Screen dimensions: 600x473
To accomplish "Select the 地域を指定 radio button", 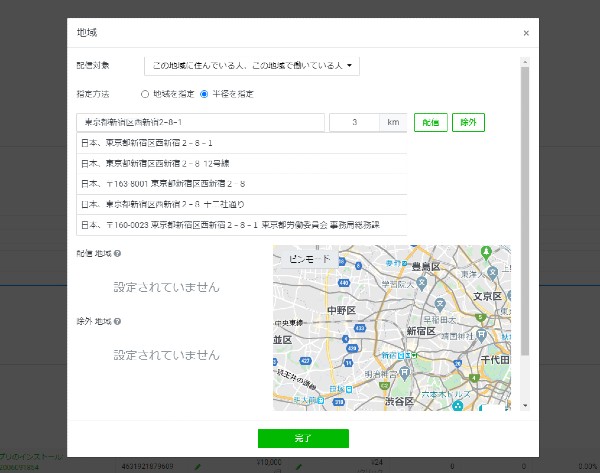I will tap(146, 94).
